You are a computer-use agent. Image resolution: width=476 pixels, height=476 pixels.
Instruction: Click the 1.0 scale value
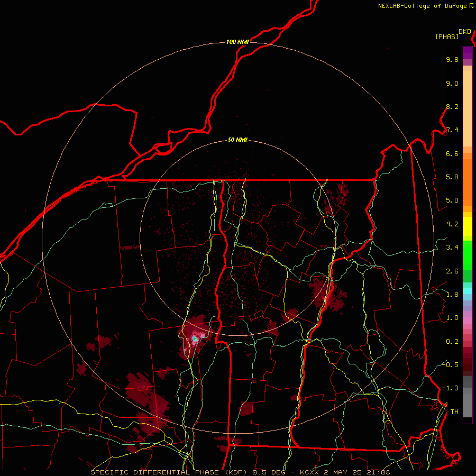pos(452,318)
